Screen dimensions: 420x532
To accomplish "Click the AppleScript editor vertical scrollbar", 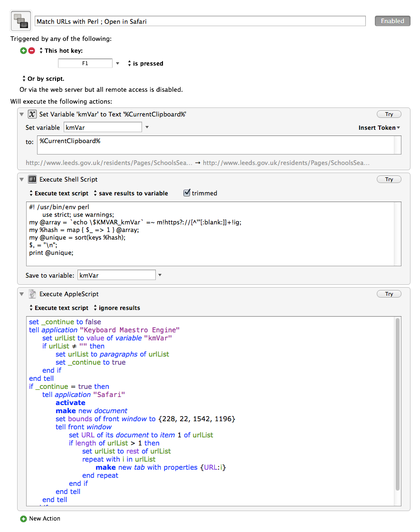I will click(x=398, y=404).
